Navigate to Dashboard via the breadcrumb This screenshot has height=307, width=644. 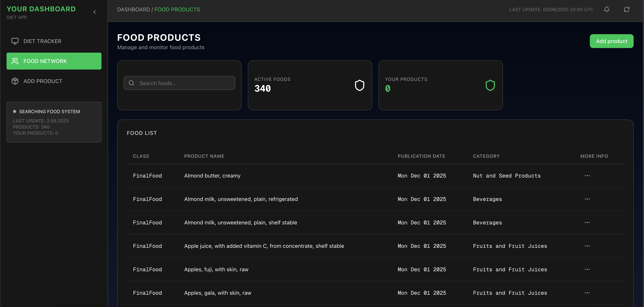134,9
